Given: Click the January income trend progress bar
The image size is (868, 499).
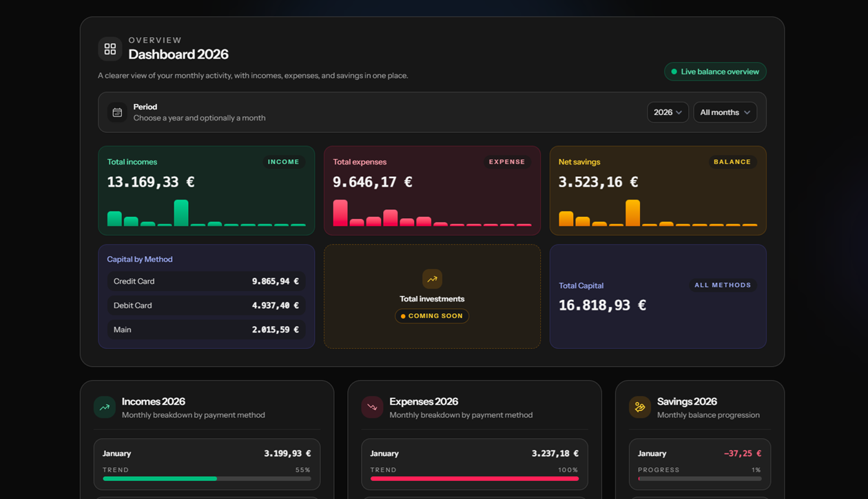Looking at the screenshot, I should (x=207, y=478).
